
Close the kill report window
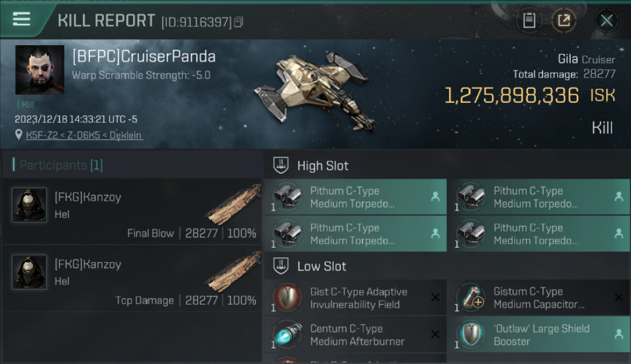(606, 20)
